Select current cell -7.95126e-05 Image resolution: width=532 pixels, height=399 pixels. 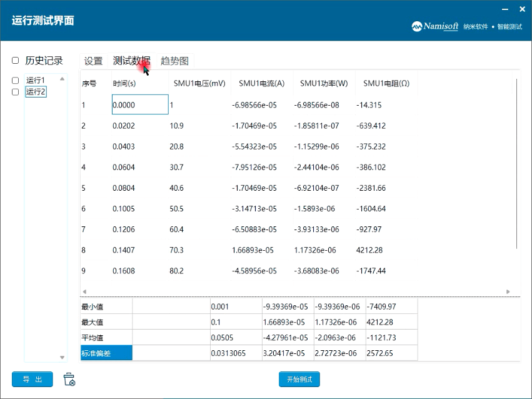click(x=261, y=167)
